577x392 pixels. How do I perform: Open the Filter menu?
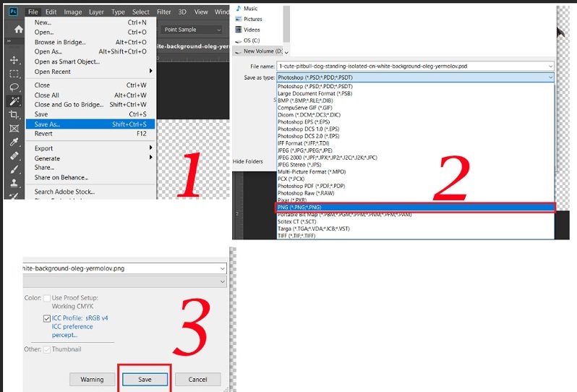163,12
